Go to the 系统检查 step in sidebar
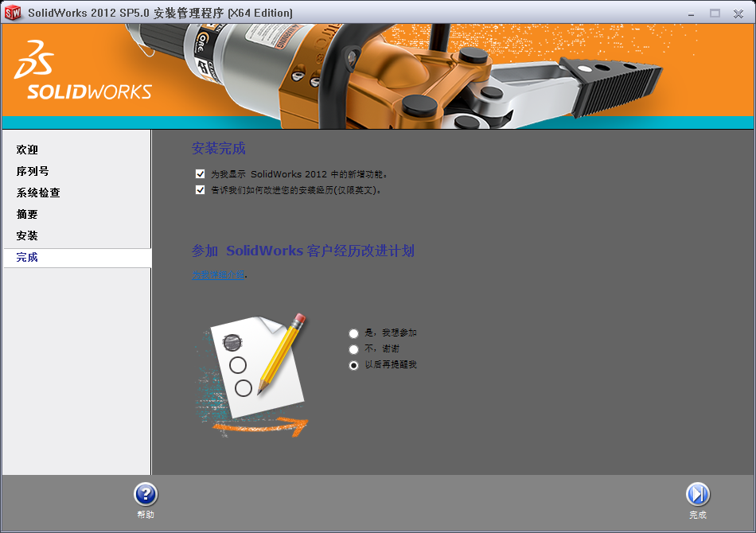This screenshot has height=533, width=756. coord(38,193)
